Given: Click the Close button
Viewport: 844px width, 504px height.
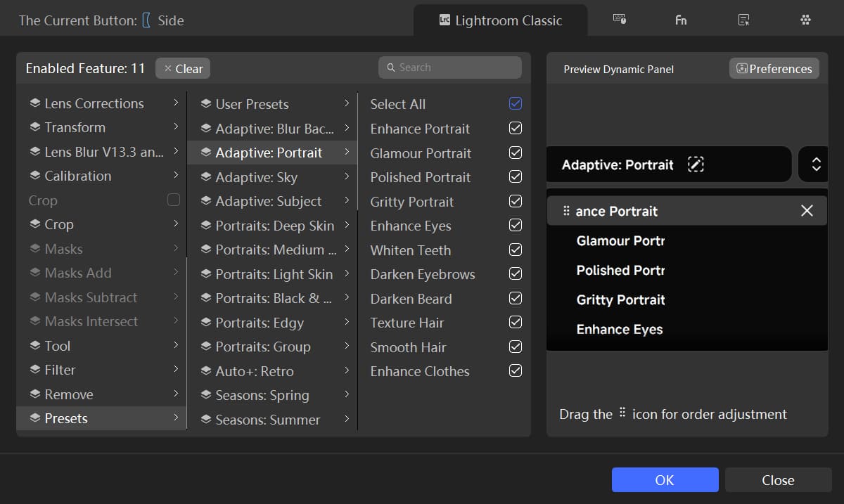Looking at the screenshot, I should pyautogui.click(x=779, y=480).
